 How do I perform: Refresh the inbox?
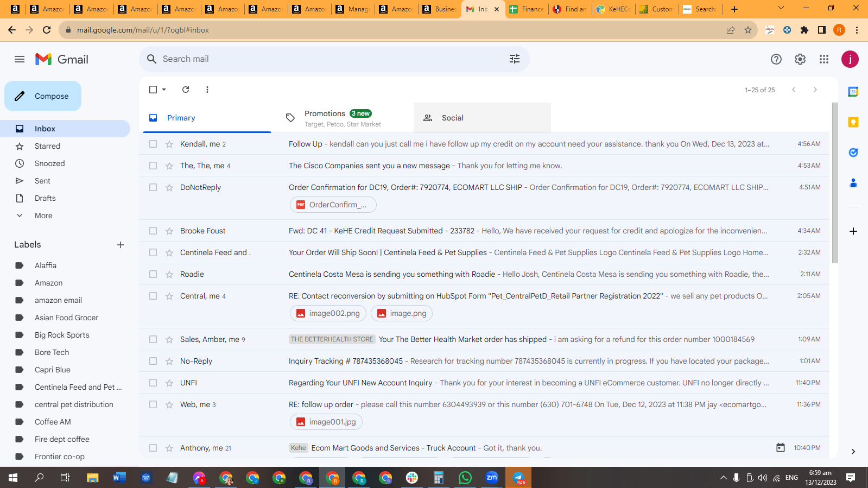(x=186, y=90)
